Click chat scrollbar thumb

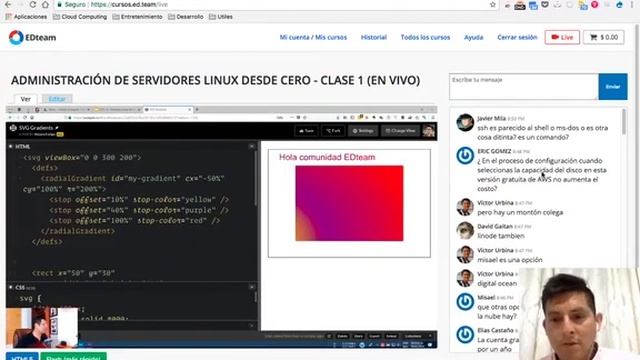tap(624, 122)
